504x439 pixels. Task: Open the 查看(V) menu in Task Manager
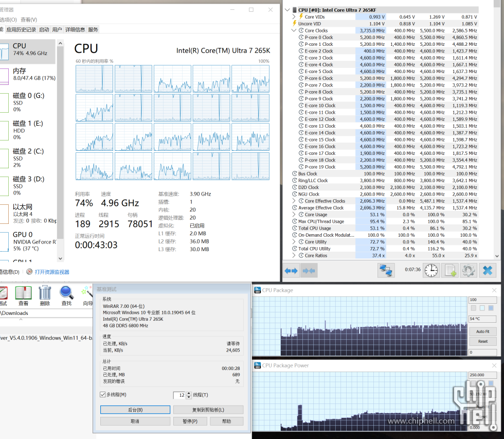[x=29, y=20]
